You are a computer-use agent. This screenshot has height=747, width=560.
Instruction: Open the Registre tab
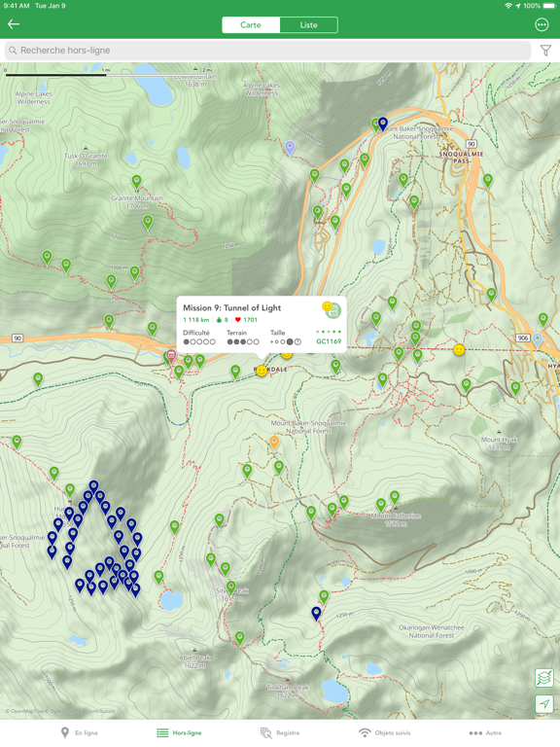(x=280, y=732)
